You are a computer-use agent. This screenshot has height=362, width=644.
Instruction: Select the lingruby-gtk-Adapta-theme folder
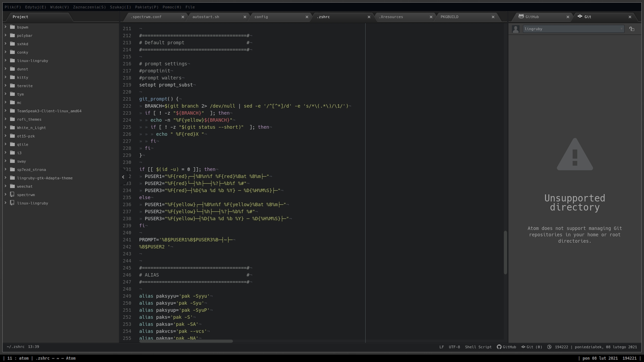45,178
